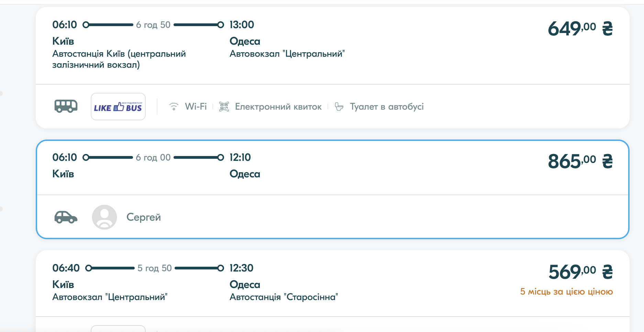Click the 'Туалет в автобусі' label
644x332 pixels.
387,107
